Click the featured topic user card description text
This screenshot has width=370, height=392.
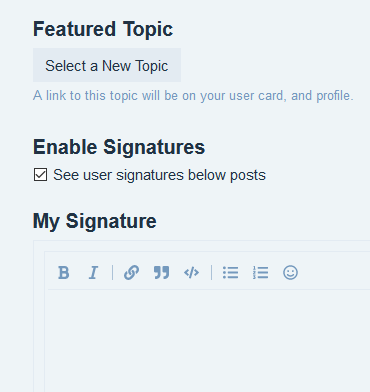193,96
